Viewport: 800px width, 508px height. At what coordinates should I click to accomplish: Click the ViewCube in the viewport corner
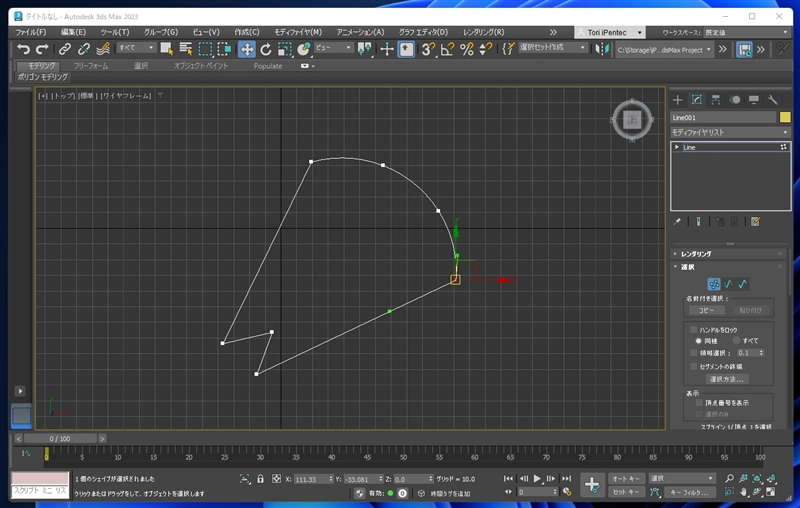(631, 120)
